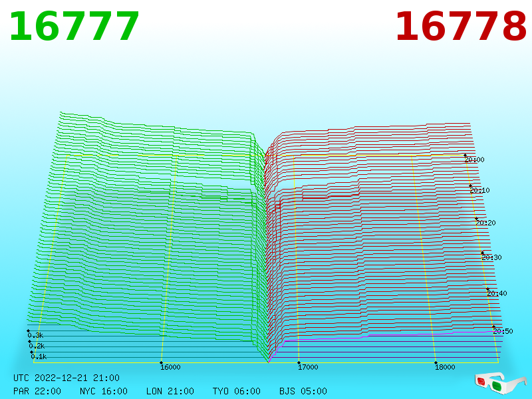The width and height of the screenshot is (532, 399).
Task: Click the 20:40 time marker
Action: pos(497,293)
